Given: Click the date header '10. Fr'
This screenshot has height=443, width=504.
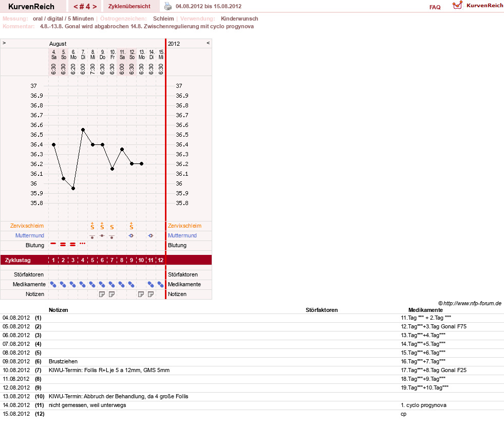Looking at the screenshot, I should coord(113,54).
